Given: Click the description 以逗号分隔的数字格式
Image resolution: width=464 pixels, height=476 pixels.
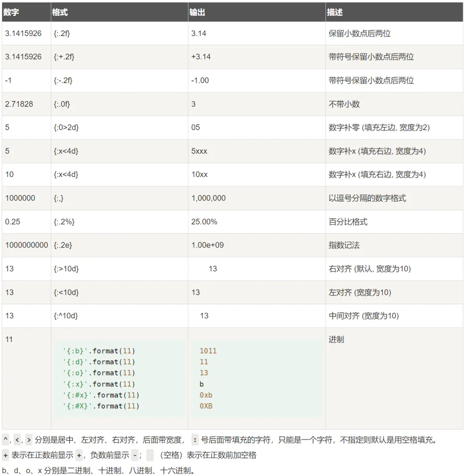Looking at the screenshot, I should pyautogui.click(x=367, y=198).
